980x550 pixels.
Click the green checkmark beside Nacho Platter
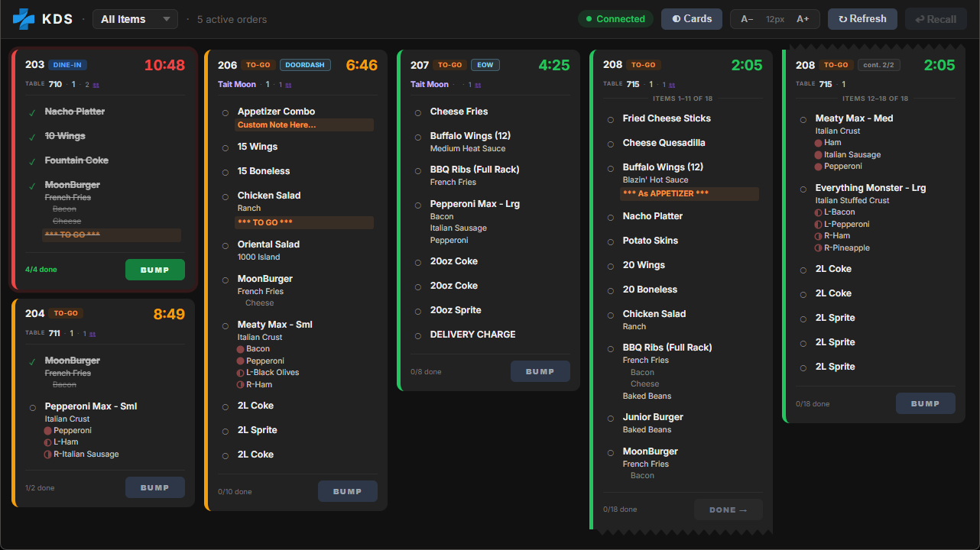tap(32, 112)
